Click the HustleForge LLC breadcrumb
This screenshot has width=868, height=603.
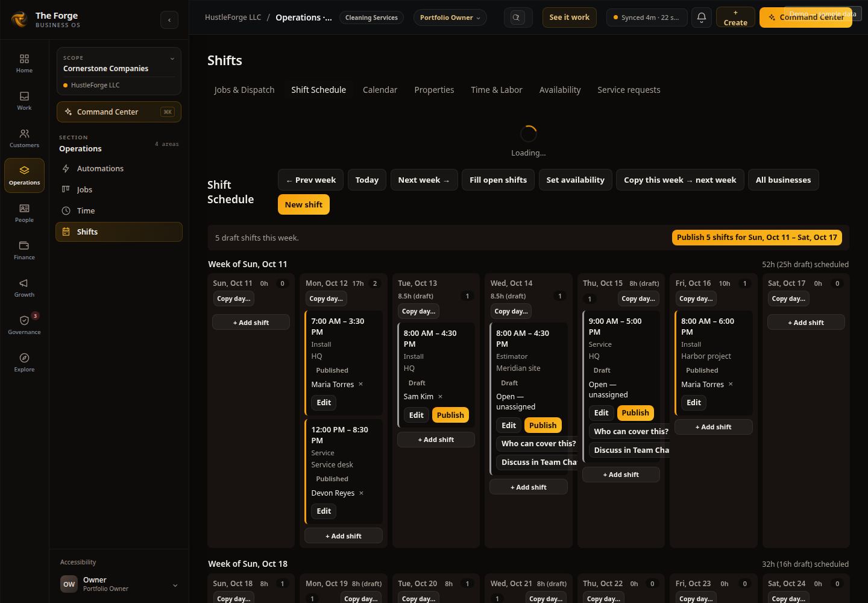pyautogui.click(x=233, y=17)
